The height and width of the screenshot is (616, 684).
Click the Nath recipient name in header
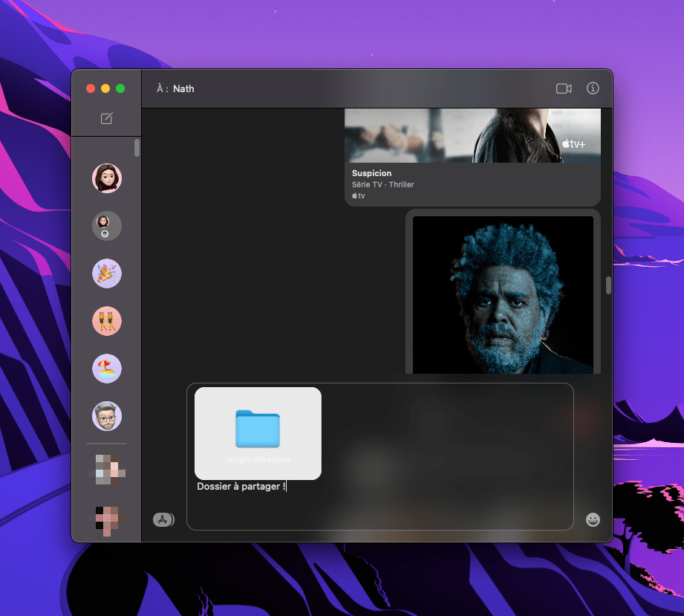(x=183, y=88)
